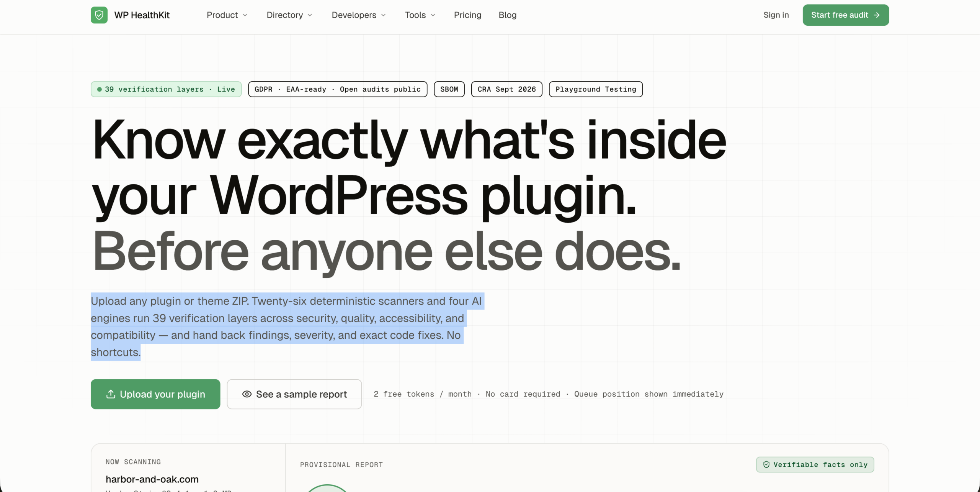
Task: Click the shield icon in Verifiable facts only
Action: click(x=766, y=464)
